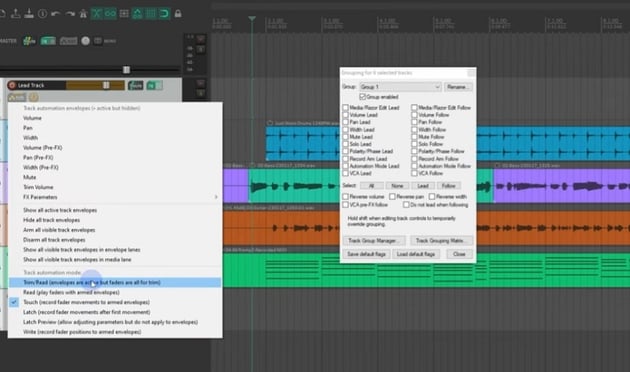
Task: Enable Automation Mode Follow checkbox
Action: (414, 166)
